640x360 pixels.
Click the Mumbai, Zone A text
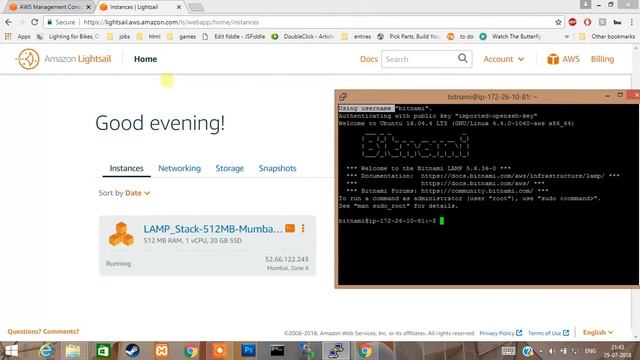point(288,268)
